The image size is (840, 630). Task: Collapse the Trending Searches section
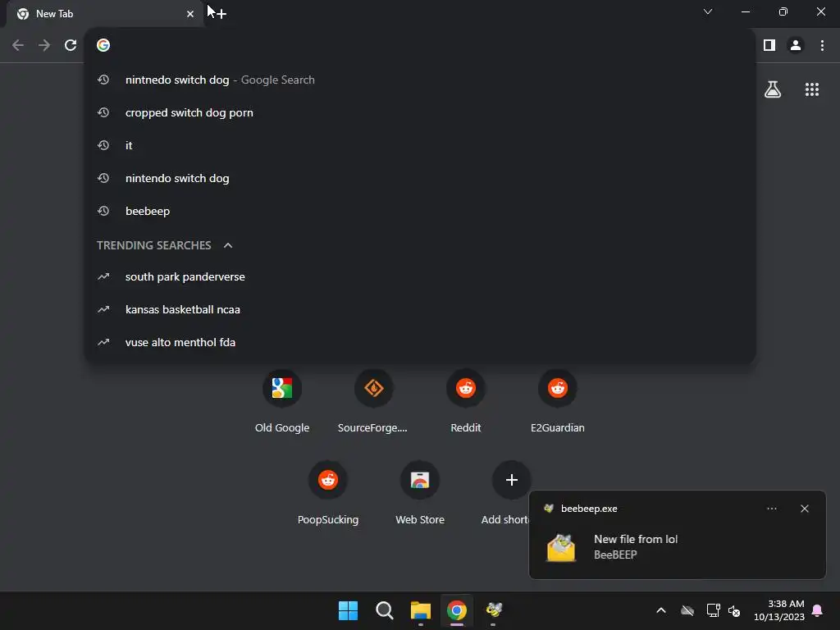(x=228, y=245)
